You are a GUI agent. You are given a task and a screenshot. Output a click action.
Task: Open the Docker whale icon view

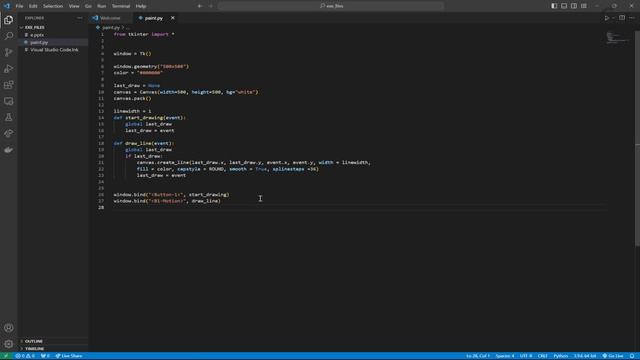[9, 150]
